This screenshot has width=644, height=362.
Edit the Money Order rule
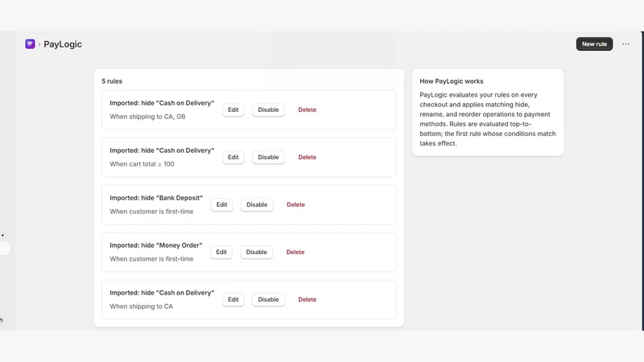click(221, 252)
